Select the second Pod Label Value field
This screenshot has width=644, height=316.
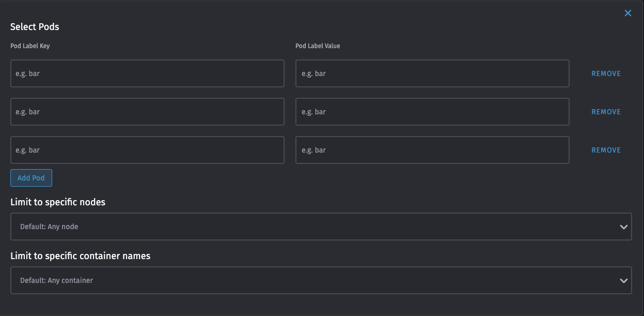[x=432, y=112]
